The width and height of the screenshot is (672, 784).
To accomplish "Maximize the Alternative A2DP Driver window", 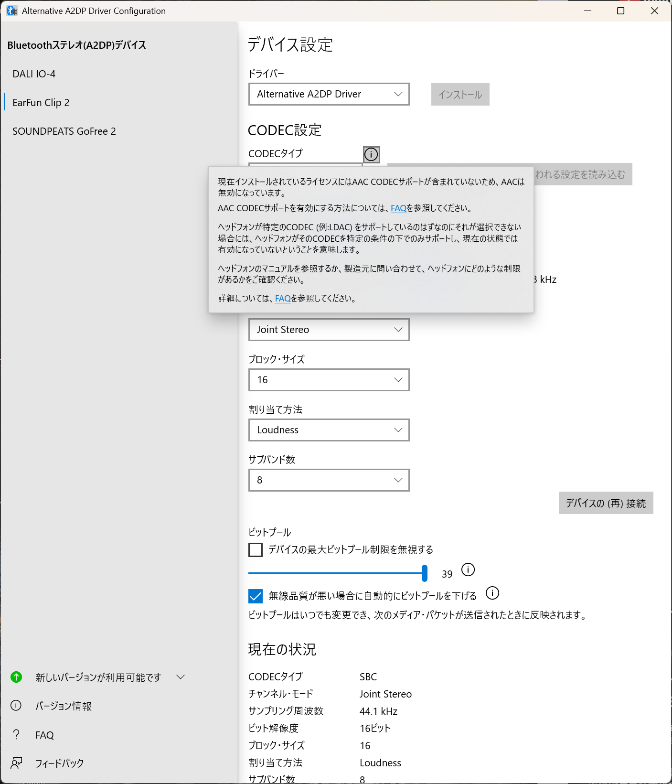I will click(621, 11).
